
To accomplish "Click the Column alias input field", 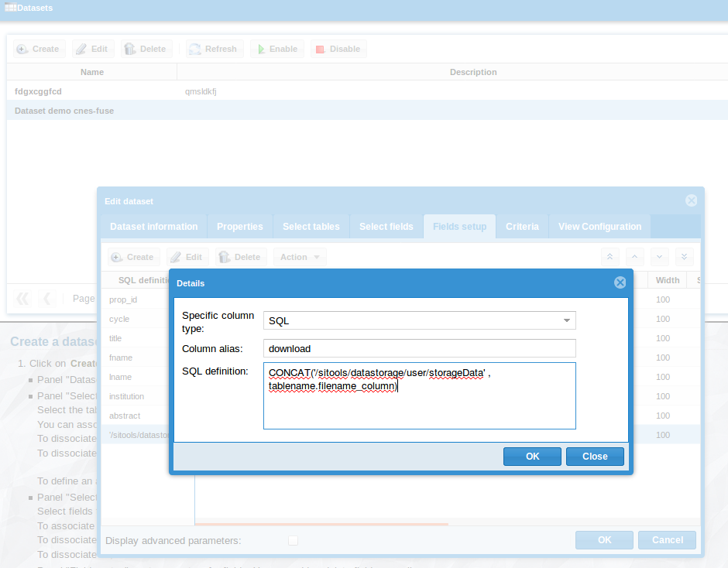I will (x=419, y=348).
